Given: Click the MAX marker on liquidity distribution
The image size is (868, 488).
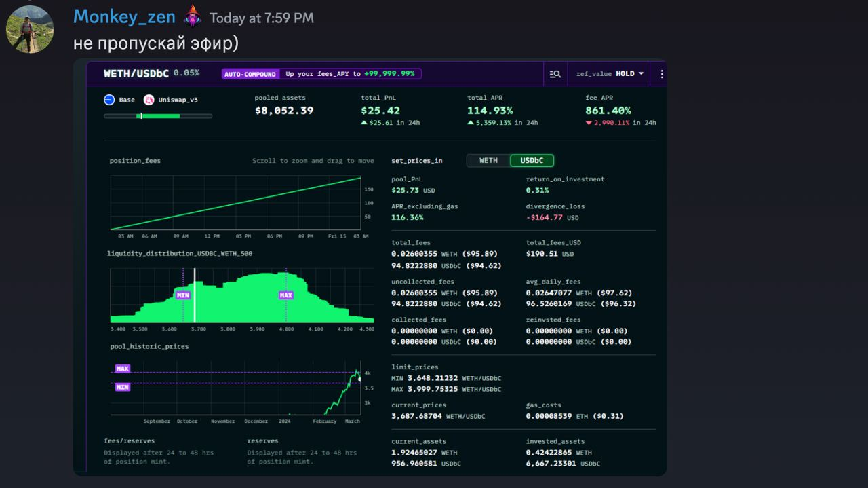Looking at the screenshot, I should [x=286, y=295].
